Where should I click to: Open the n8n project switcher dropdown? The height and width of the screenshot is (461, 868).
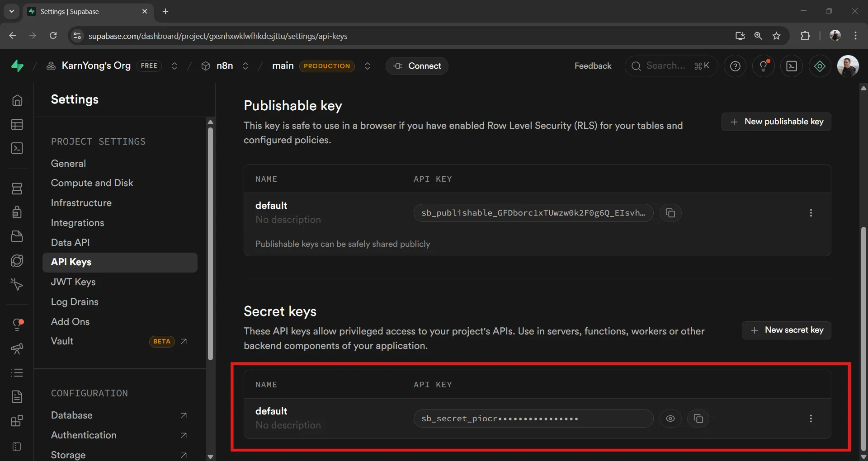pos(245,66)
